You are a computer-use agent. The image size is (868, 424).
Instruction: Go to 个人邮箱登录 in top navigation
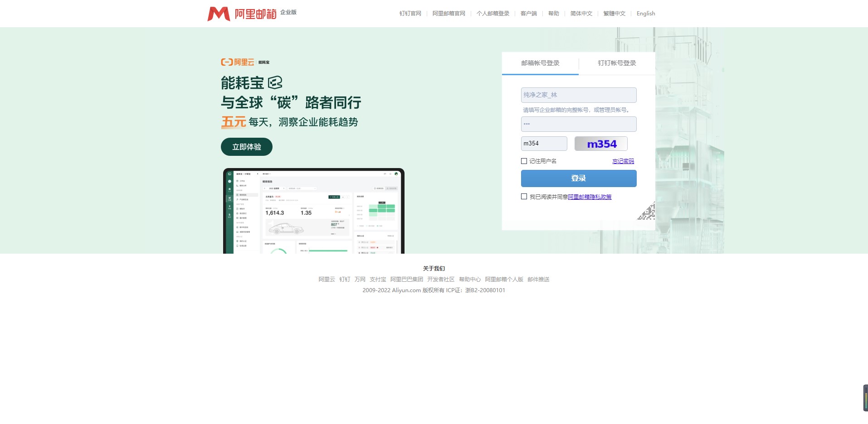493,14
